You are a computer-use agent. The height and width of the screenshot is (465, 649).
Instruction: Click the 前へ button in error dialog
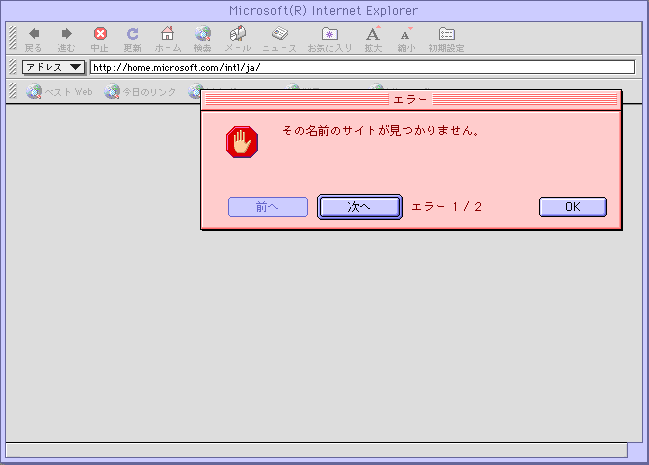(x=268, y=207)
